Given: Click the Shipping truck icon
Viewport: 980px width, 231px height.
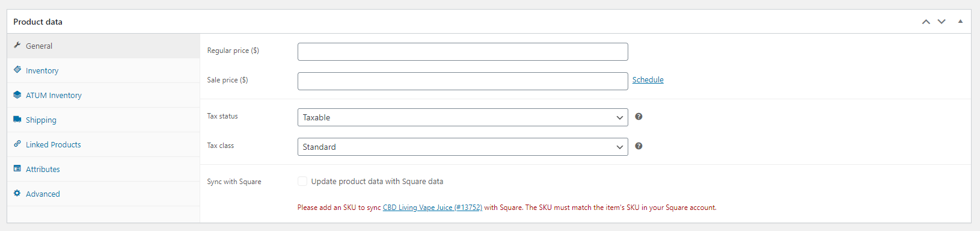Looking at the screenshot, I should tap(17, 119).
